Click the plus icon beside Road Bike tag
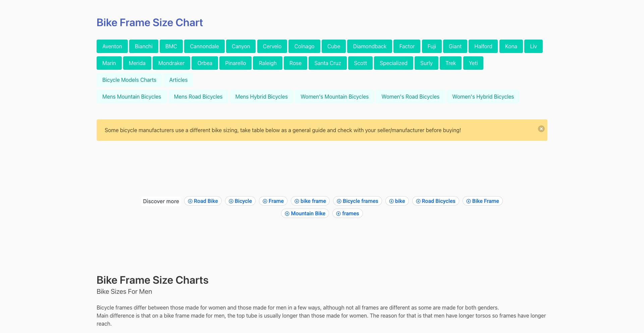 [190, 201]
